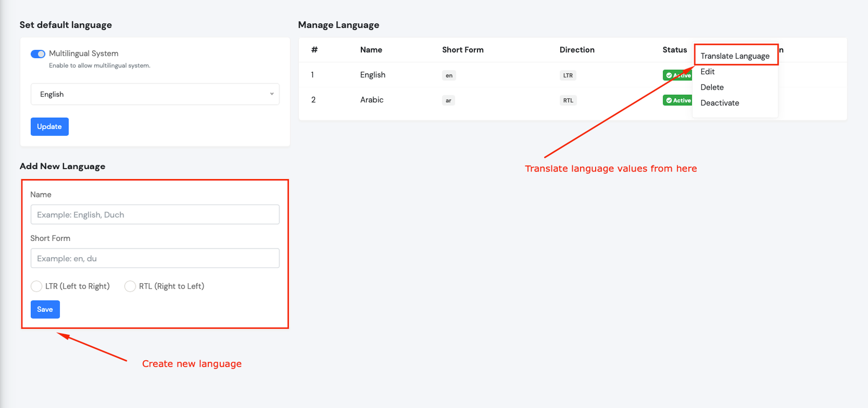Open the default language dropdown showing English

[155, 94]
